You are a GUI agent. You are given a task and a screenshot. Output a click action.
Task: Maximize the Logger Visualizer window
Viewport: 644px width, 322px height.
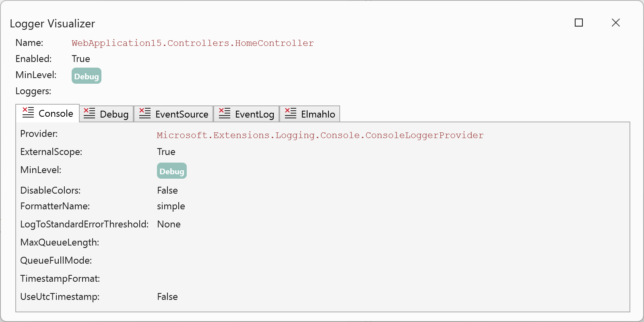pos(579,23)
